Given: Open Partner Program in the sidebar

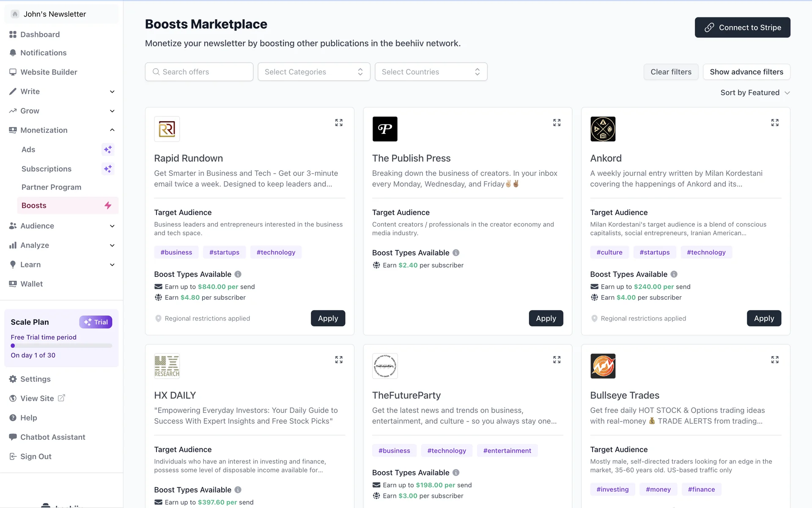Looking at the screenshot, I should pos(51,187).
